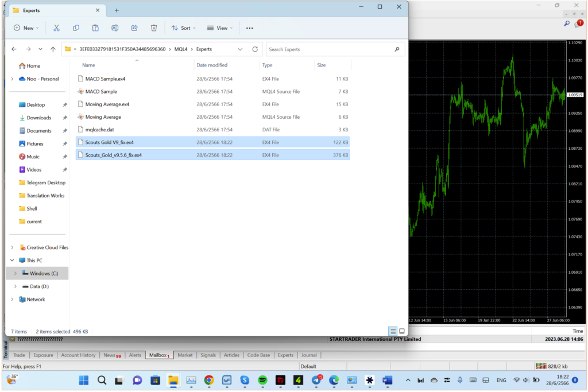Image resolution: width=588 pixels, height=392 pixels.
Task: Expand the Data (D:) drive node
Action: [x=16, y=286]
